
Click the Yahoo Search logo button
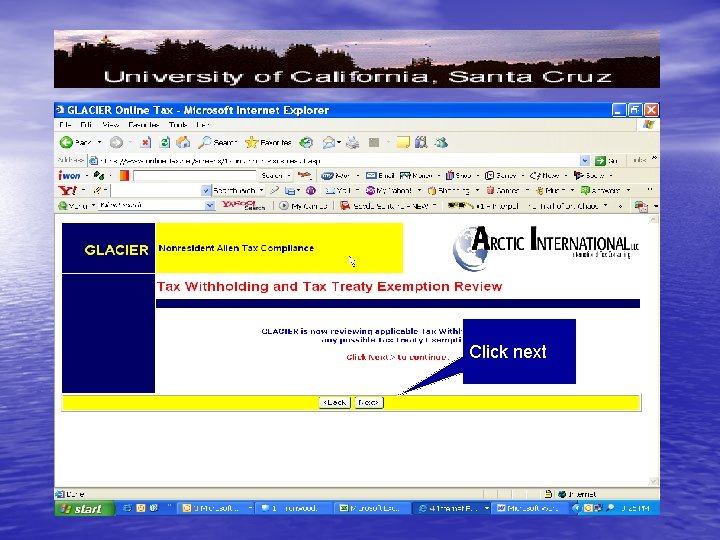click(243, 205)
